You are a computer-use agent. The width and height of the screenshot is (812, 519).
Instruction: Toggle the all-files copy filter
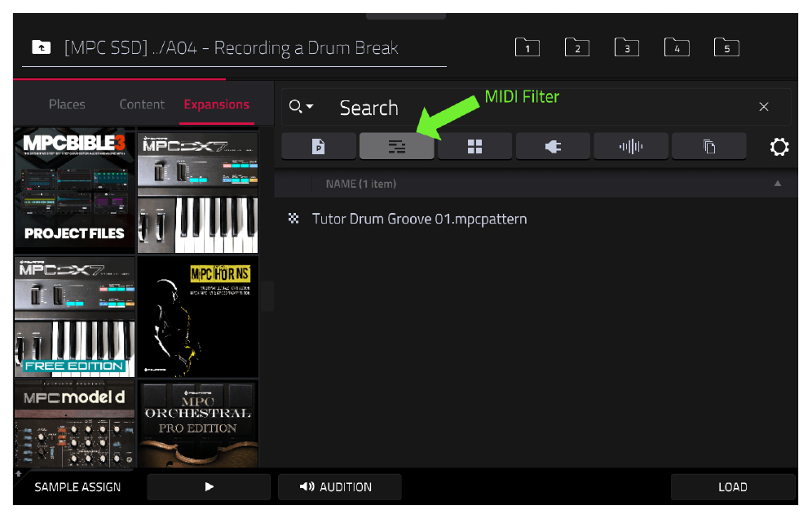(x=709, y=146)
